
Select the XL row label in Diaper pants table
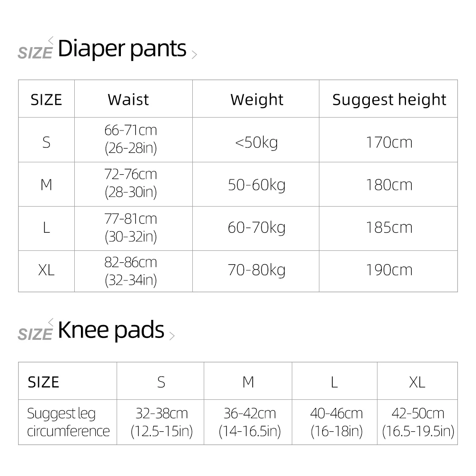click(x=46, y=270)
